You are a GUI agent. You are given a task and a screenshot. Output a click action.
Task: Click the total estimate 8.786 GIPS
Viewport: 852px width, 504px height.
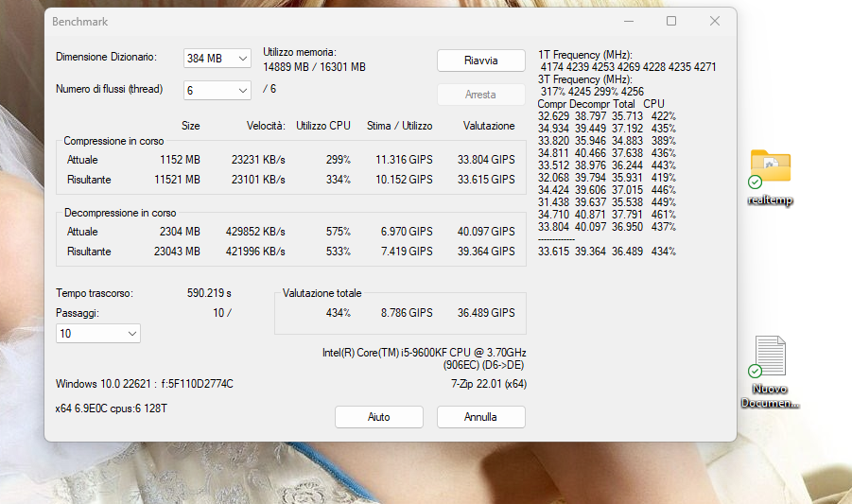click(407, 313)
